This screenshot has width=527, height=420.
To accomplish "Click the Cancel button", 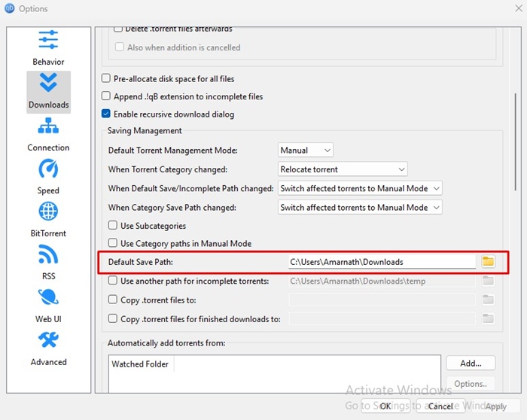I will pos(440,406).
